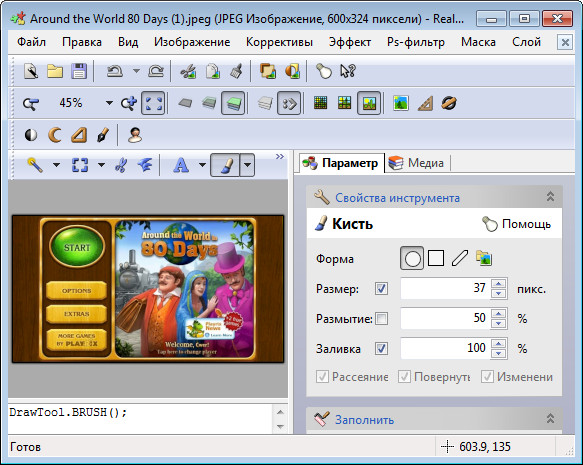
Task: Toggle the Повернуть checkbox
Action: pyautogui.click(x=404, y=377)
